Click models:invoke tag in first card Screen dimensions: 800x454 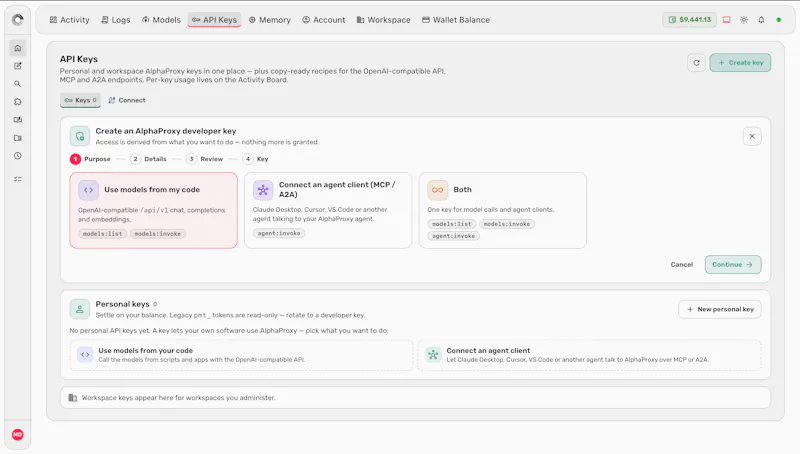pyautogui.click(x=158, y=234)
